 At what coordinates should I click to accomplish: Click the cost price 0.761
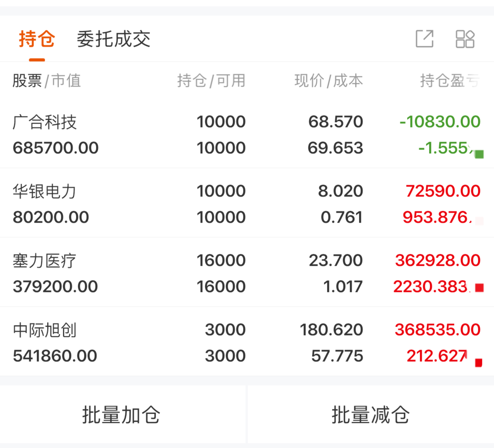click(x=342, y=217)
